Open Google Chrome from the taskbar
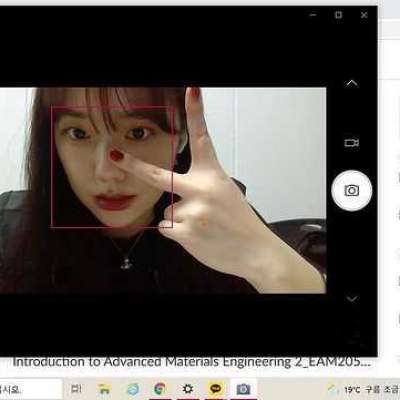The image size is (400, 400). coord(160,389)
